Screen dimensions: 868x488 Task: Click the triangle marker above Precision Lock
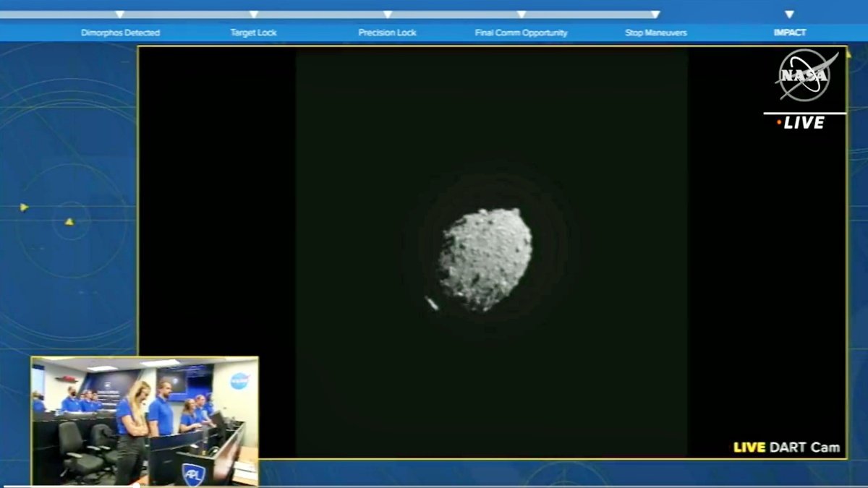[x=388, y=14]
